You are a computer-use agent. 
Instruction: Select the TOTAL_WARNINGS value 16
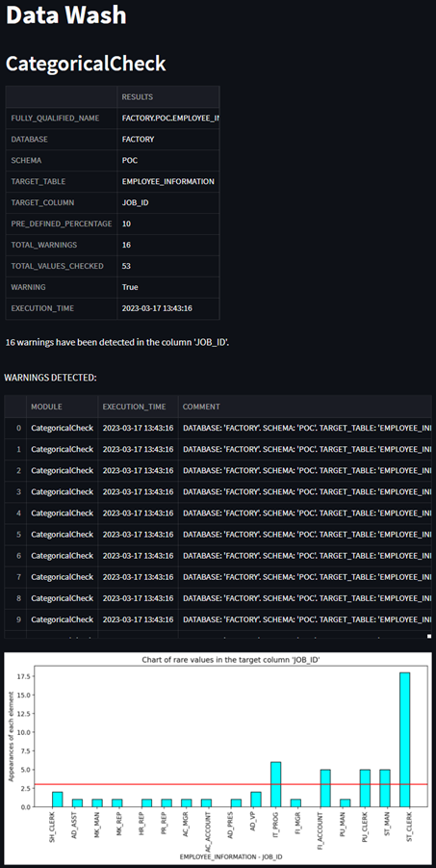[x=168, y=245]
